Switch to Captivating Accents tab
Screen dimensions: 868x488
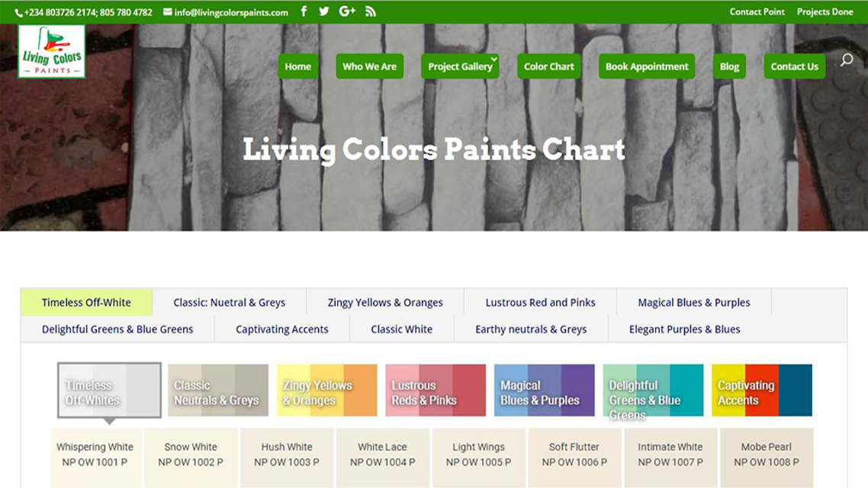pos(281,329)
